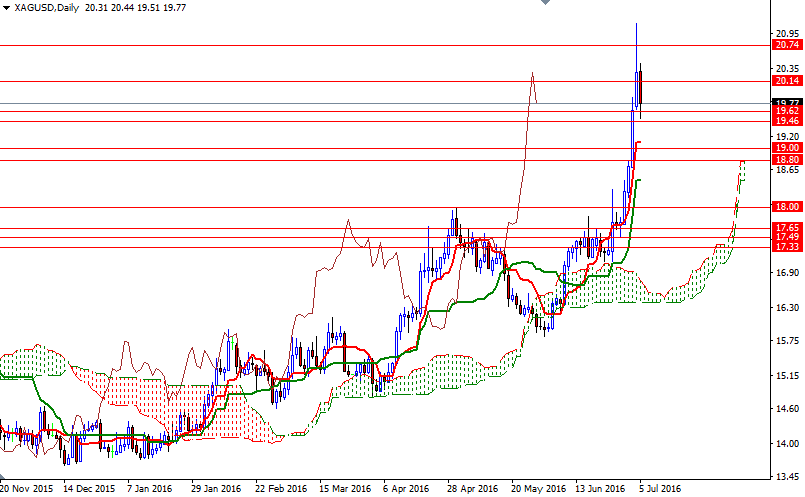This screenshot has height=497, width=805.
Task: Click the 17.33 price level label
Action: [x=786, y=246]
